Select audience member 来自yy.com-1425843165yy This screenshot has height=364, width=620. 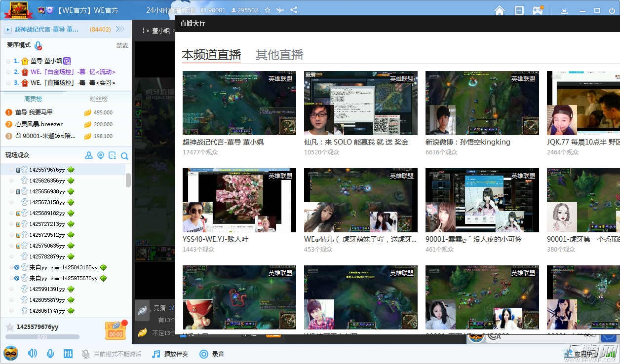pyautogui.click(x=63, y=267)
